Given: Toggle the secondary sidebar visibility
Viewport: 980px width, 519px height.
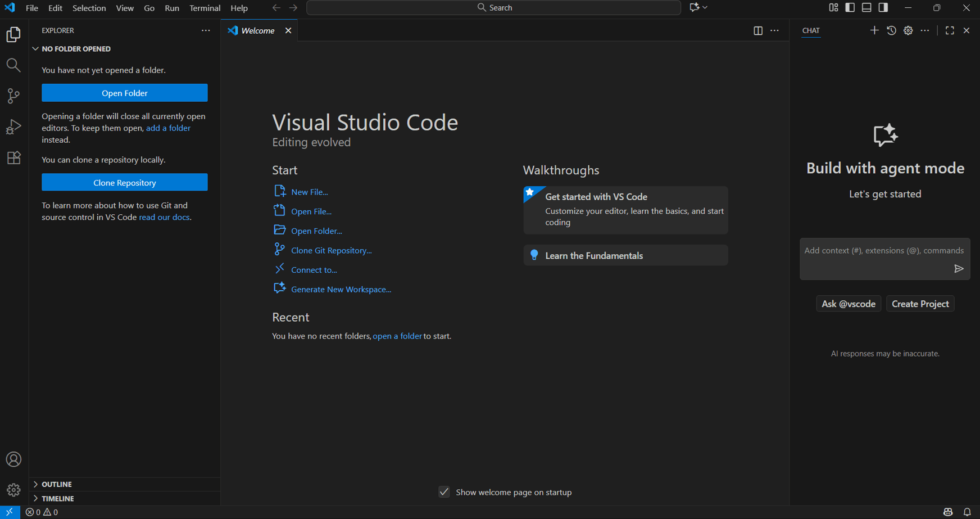Looking at the screenshot, I should pos(883,7).
